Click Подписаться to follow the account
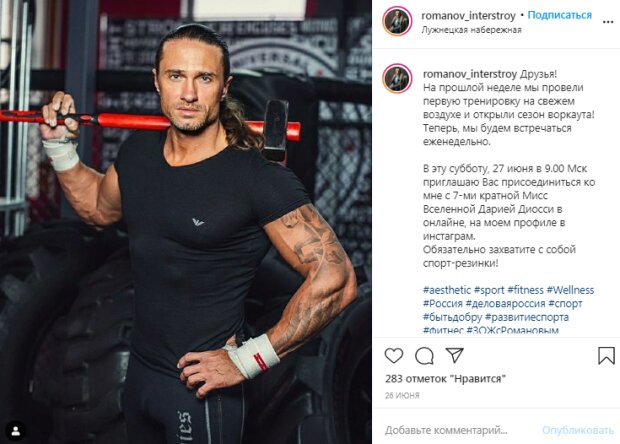 point(560,15)
